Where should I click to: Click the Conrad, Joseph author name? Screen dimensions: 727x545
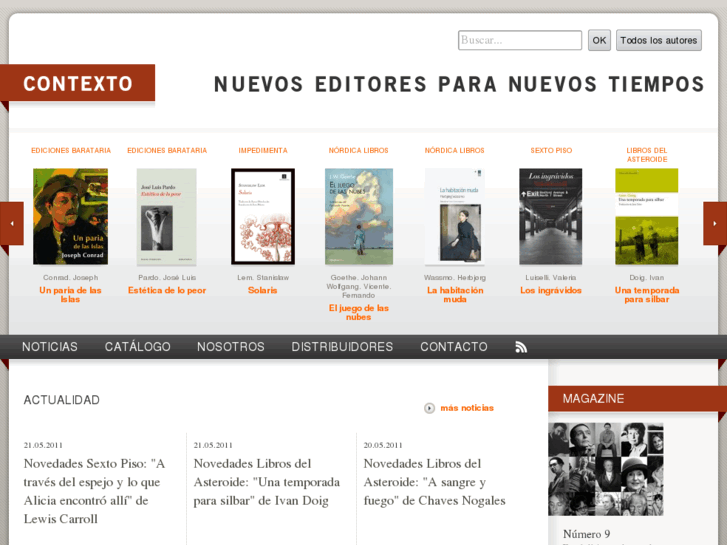click(x=70, y=277)
